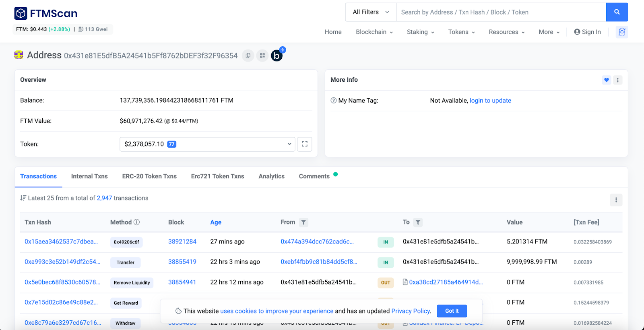The width and height of the screenshot is (644, 330).
Task: Open the Token holdings $2,378,057.10 dropdown
Action: coord(207,144)
